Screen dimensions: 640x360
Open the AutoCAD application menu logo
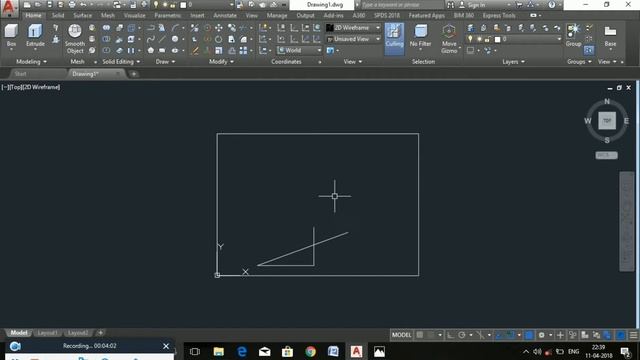point(9,8)
